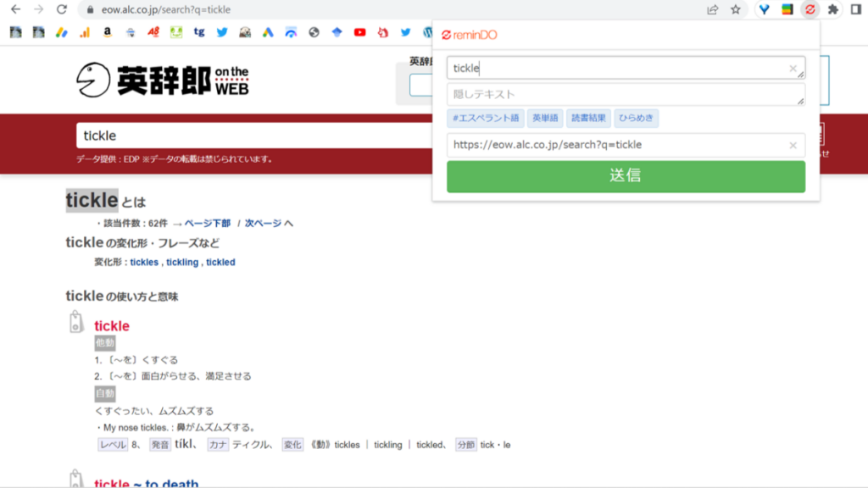Open the green smiley face bookmark
Image resolution: width=868 pixels, height=488 pixels.
(x=176, y=33)
